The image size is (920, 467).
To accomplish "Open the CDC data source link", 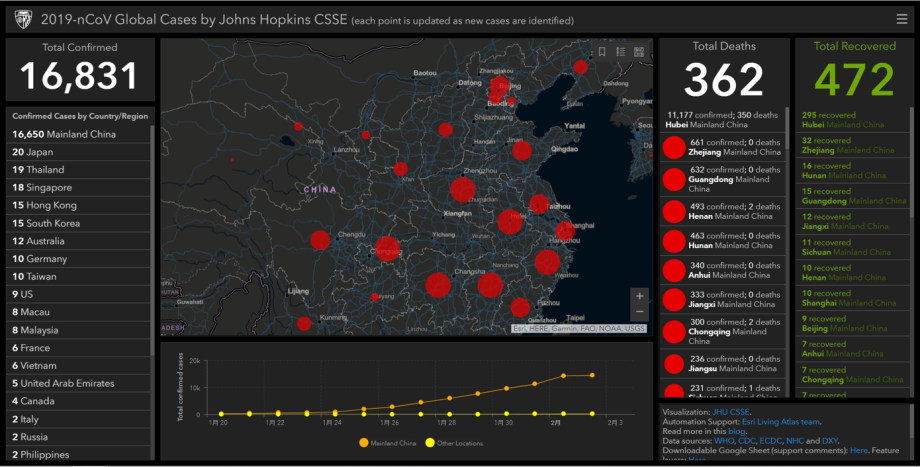I will [747, 440].
